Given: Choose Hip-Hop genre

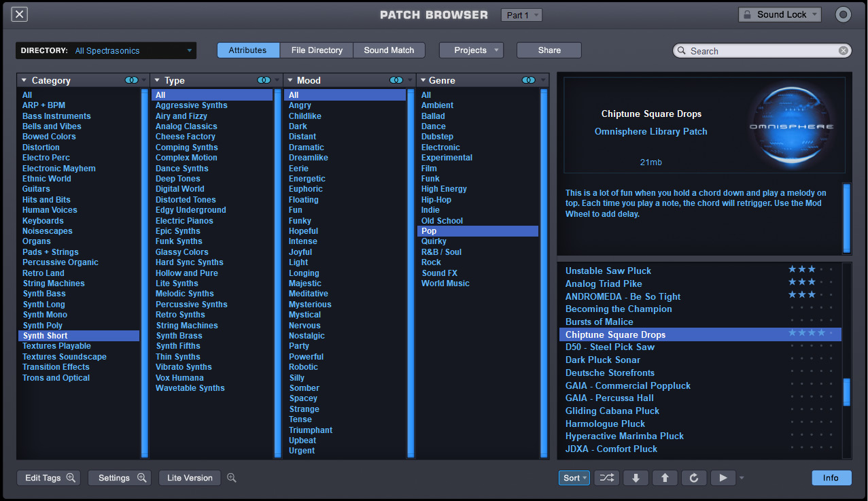Looking at the screenshot, I should pos(436,200).
